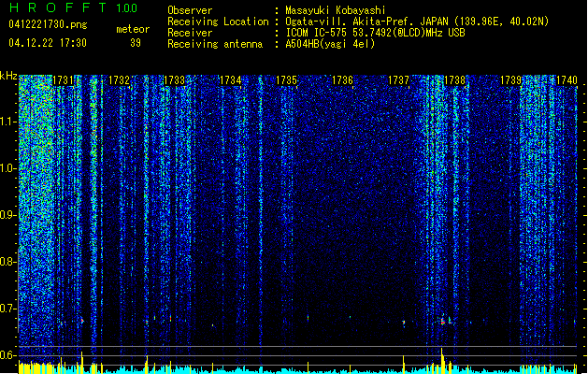588x374 pixels.
Task: Click the 1740 time marker
Action: (x=566, y=80)
